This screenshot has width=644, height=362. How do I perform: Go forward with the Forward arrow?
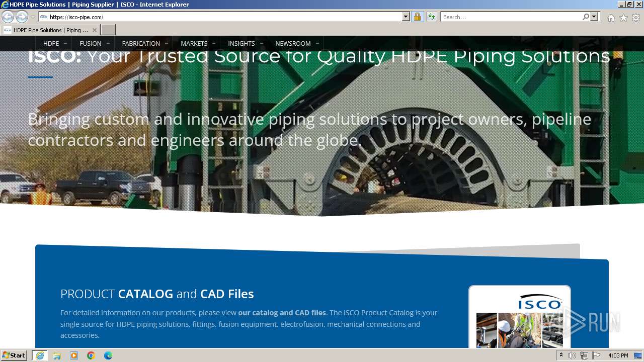pyautogui.click(x=22, y=17)
